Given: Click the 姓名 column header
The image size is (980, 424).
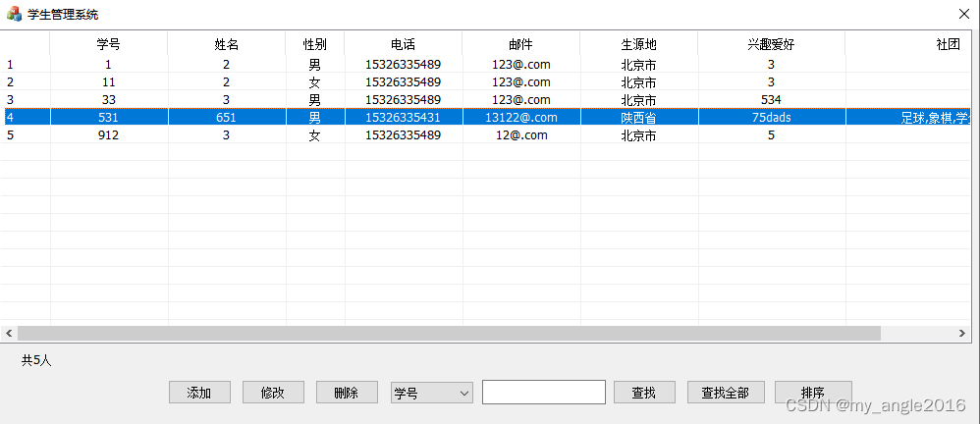Looking at the screenshot, I should point(226,44).
